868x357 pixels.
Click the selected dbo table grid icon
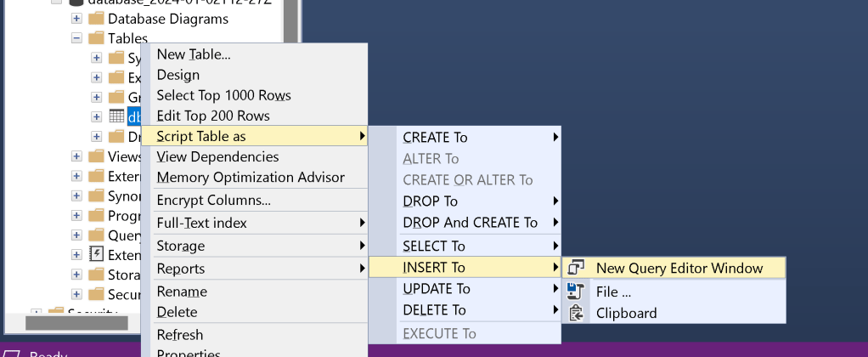coord(117,116)
